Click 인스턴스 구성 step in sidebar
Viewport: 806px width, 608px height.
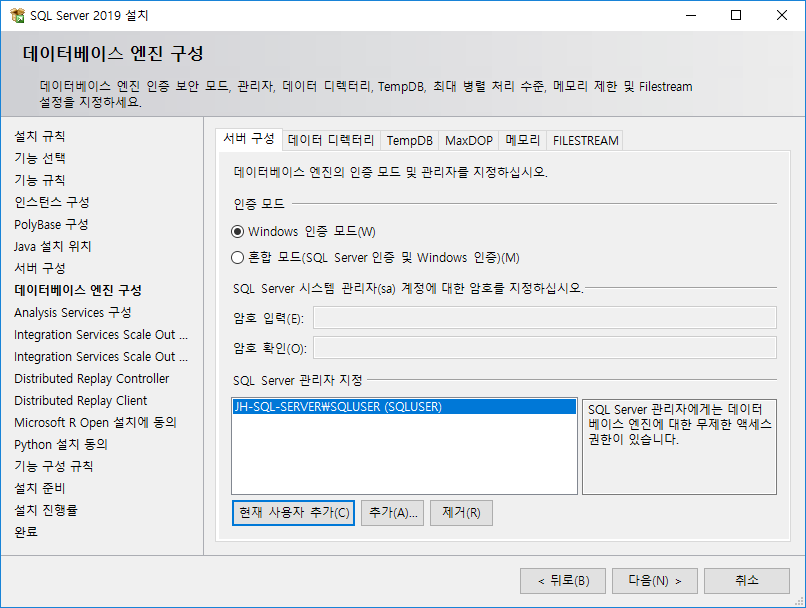pyautogui.click(x=51, y=202)
